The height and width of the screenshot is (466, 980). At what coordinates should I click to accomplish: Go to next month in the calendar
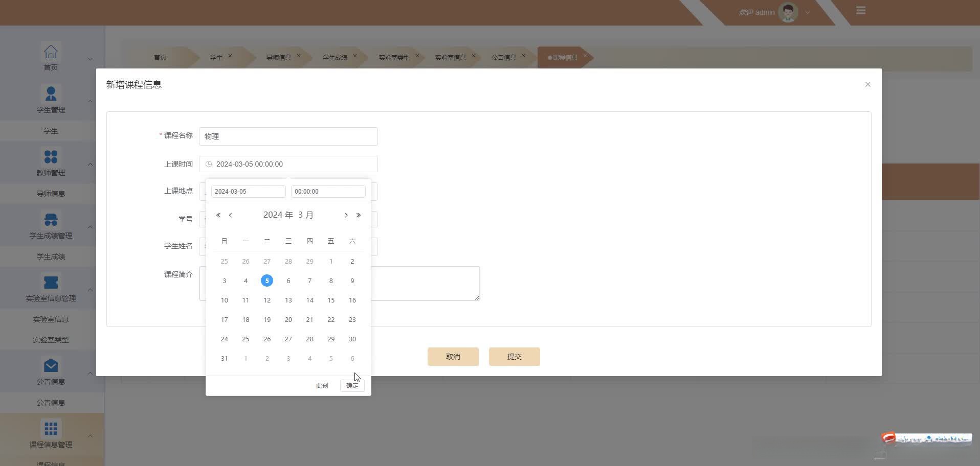(346, 215)
